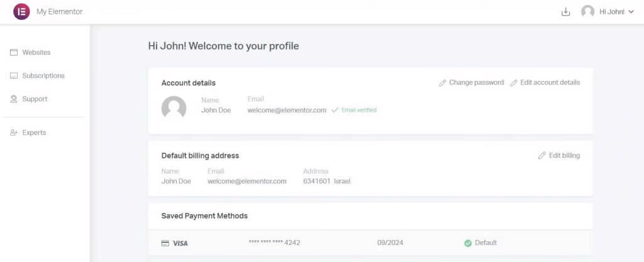Screen dimensions: 644x262
Task: Click the Support sidebar icon
Action: [14, 99]
